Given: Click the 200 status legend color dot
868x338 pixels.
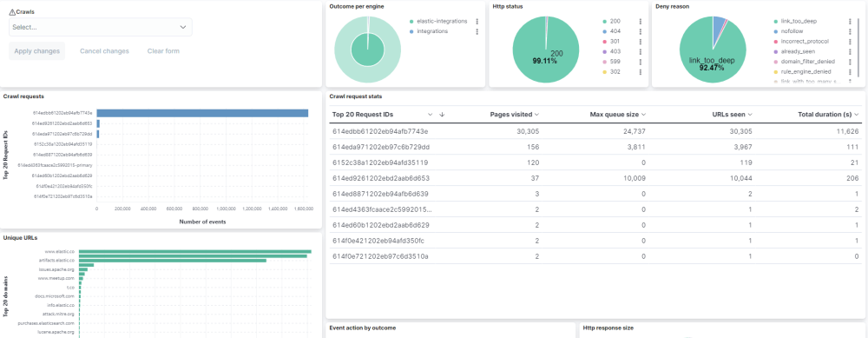Looking at the screenshot, I should (x=604, y=21).
